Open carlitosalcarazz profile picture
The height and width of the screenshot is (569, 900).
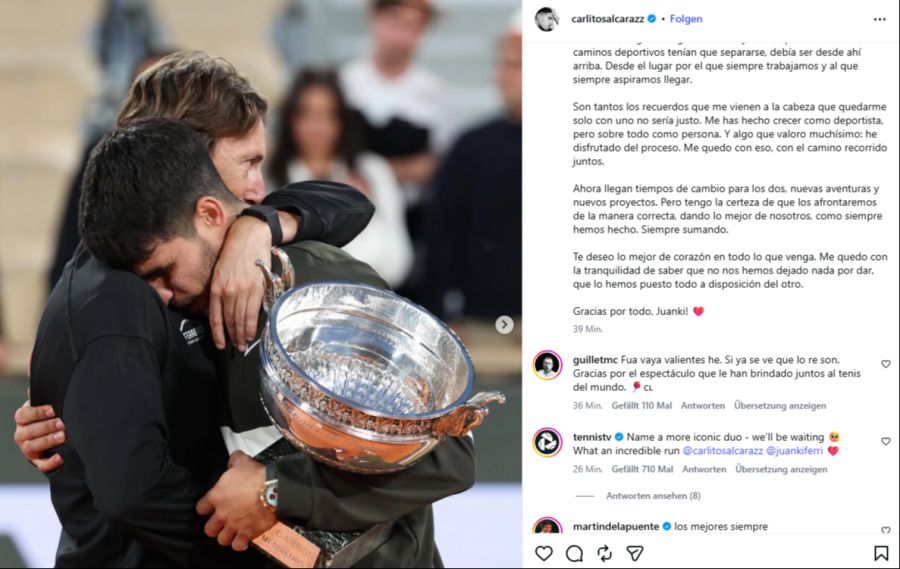click(x=547, y=20)
